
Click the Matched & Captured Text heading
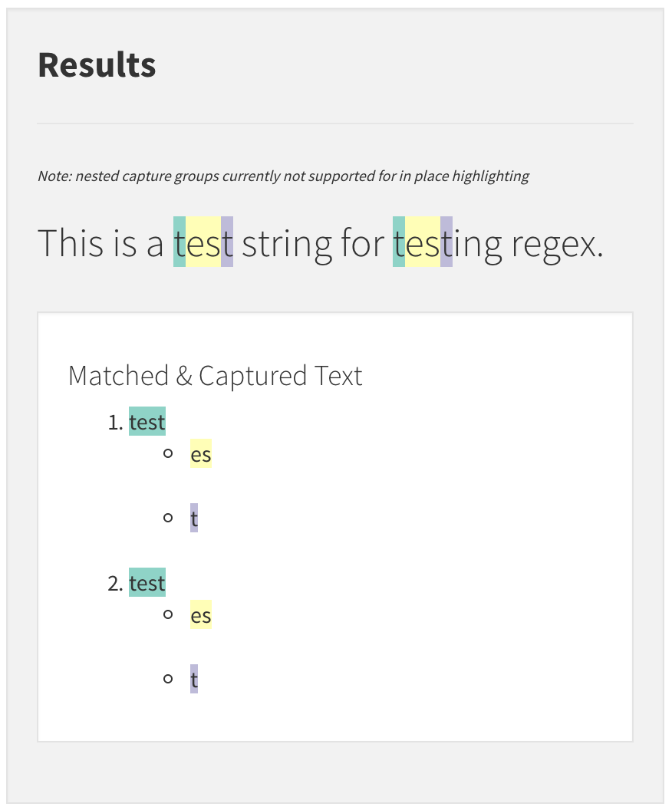click(215, 376)
